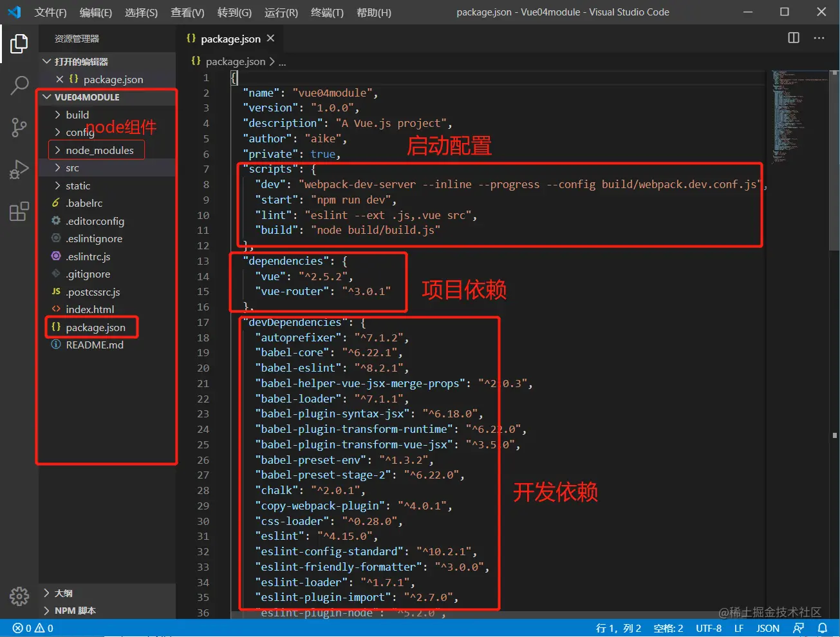Switch to the package.json editor tab
Image resolution: width=840 pixels, height=637 pixels.
click(x=230, y=39)
